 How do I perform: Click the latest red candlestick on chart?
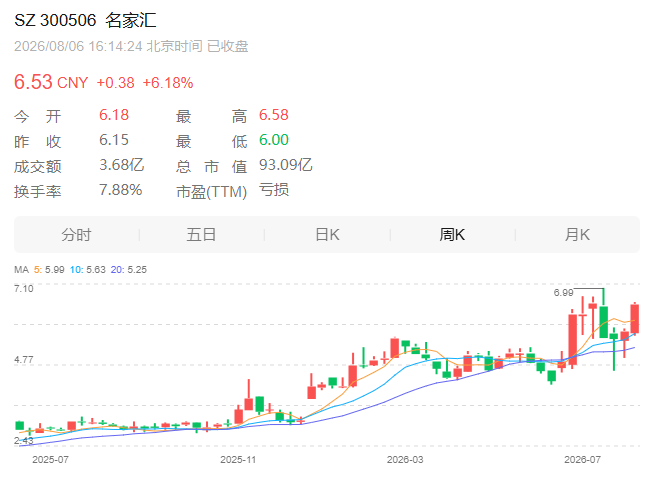click(x=635, y=318)
